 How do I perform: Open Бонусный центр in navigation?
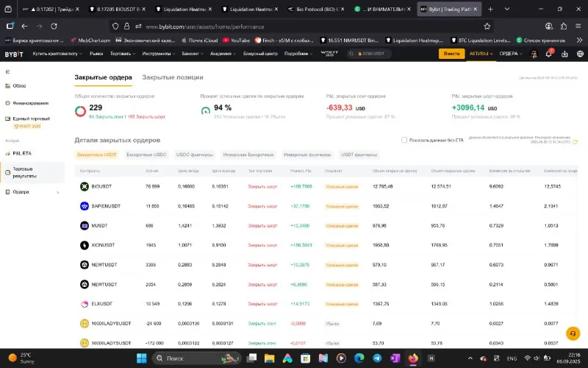pyautogui.click(x=260, y=54)
